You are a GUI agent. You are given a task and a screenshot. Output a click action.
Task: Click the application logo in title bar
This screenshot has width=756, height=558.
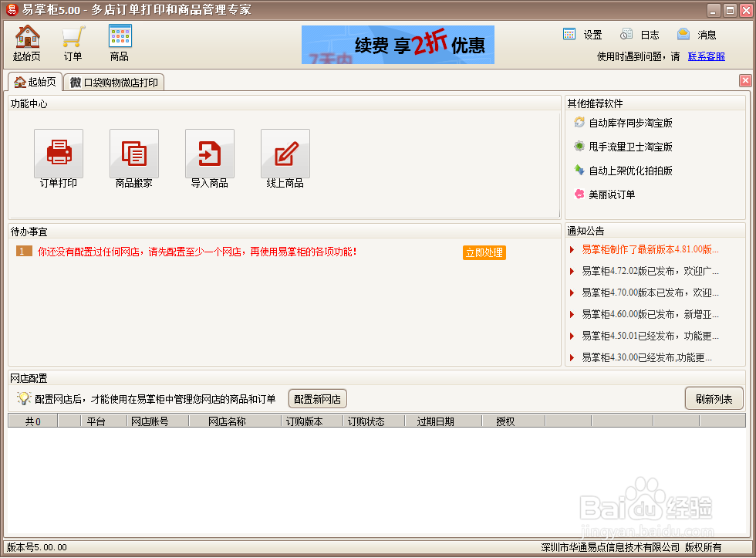pos(12,9)
